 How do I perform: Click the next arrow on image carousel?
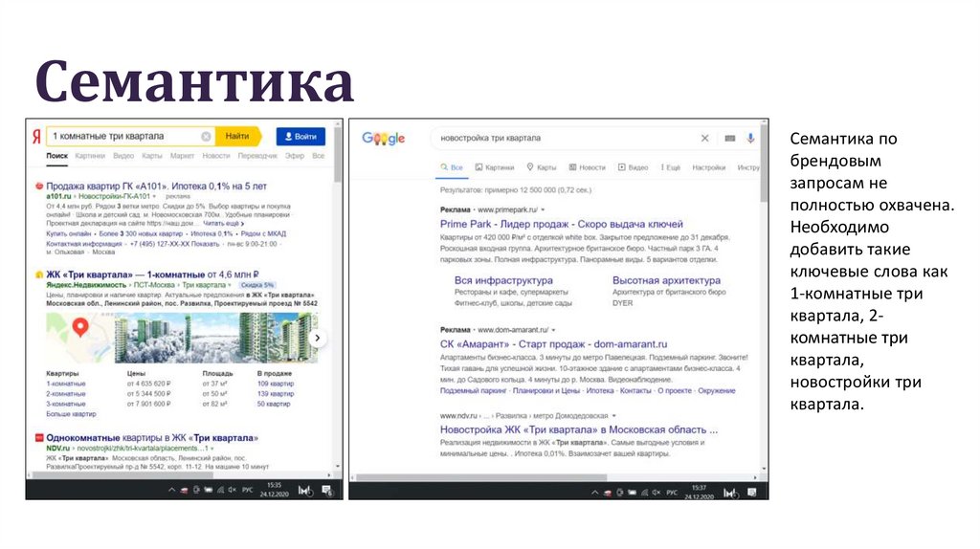tap(318, 338)
